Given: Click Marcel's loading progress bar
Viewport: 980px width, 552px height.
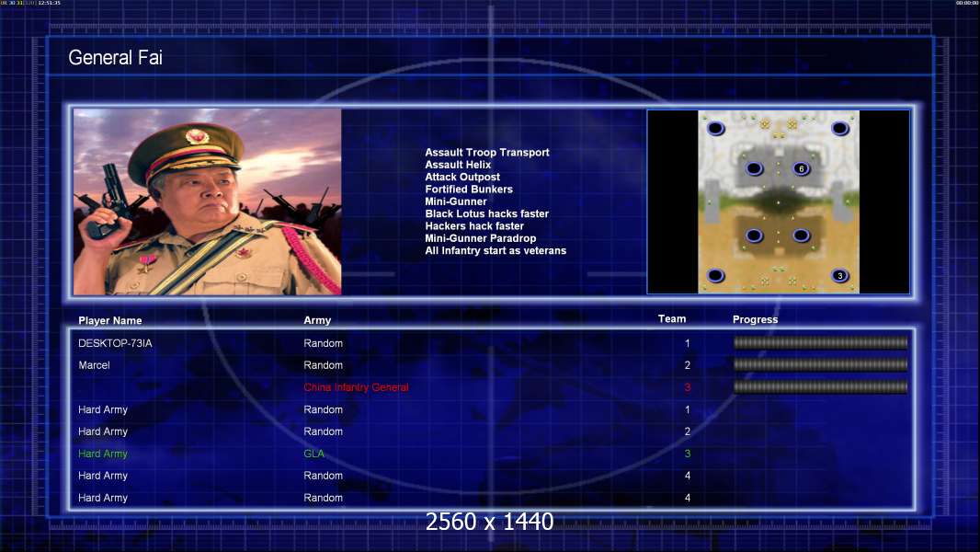Looking at the screenshot, I should (820, 365).
